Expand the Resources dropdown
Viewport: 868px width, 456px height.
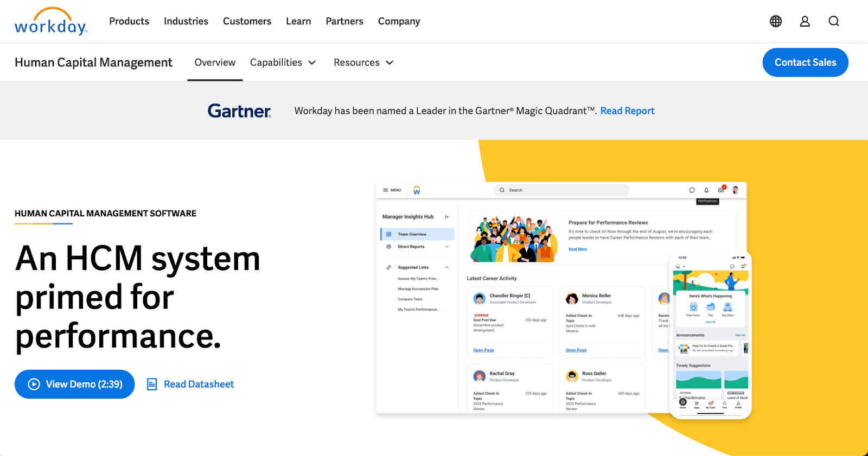coord(363,62)
